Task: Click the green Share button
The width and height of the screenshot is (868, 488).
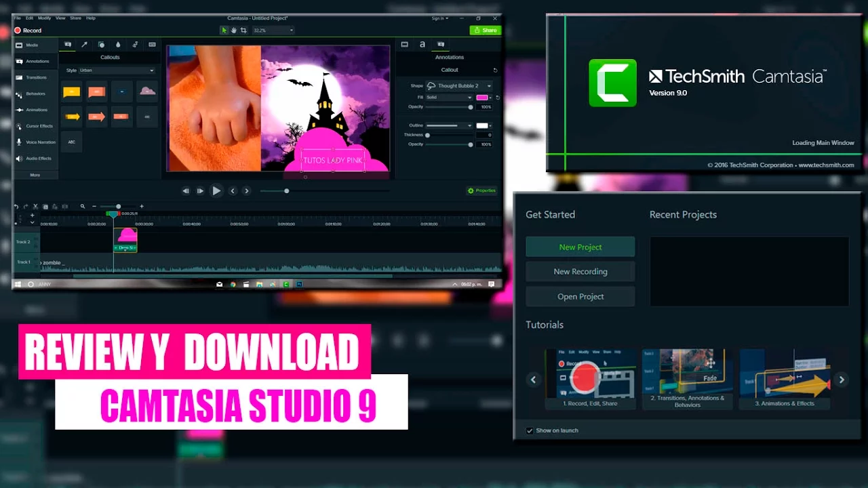Action: pos(485,30)
